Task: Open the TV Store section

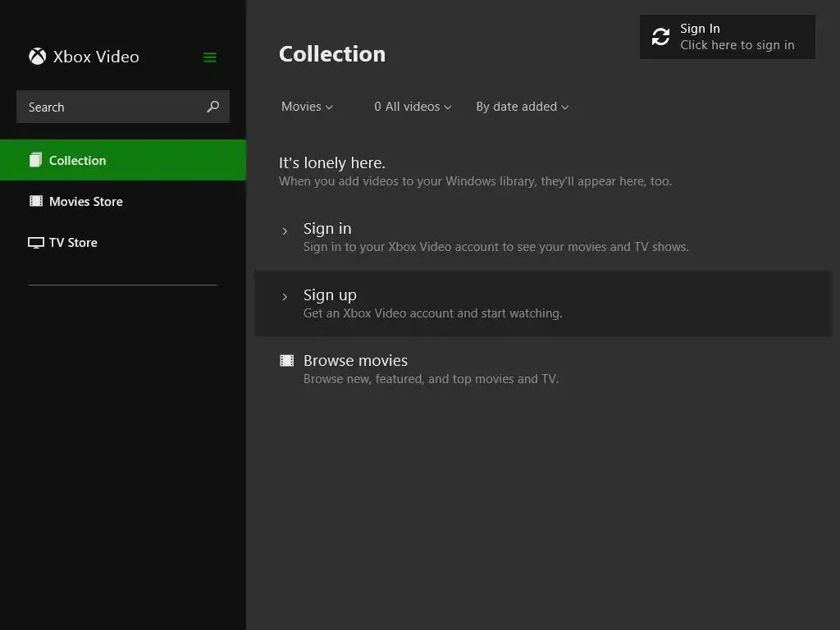Action: point(73,243)
